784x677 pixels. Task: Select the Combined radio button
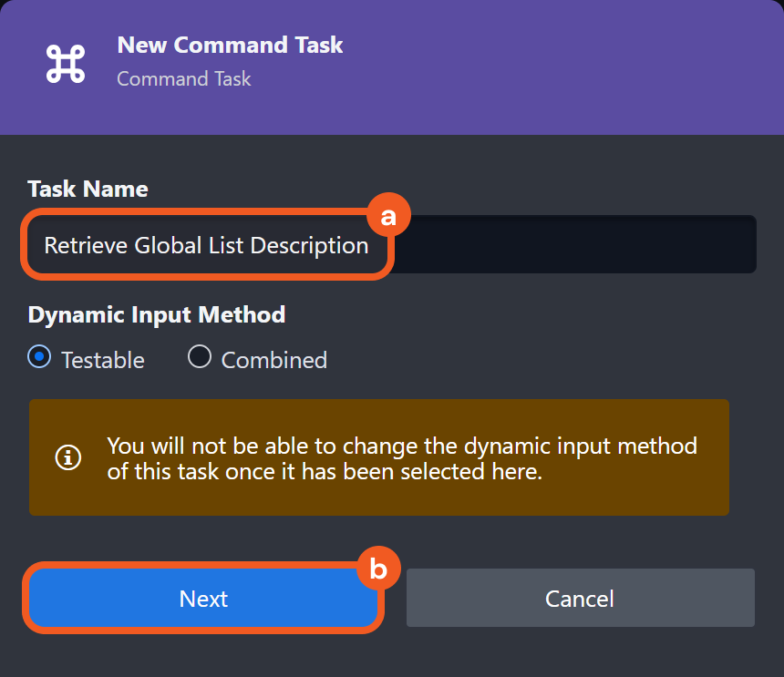click(200, 358)
